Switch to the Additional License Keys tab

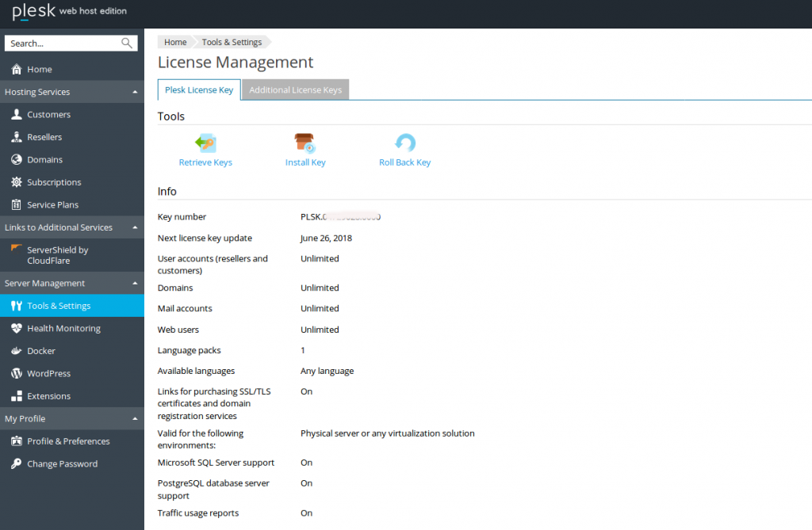[295, 90]
